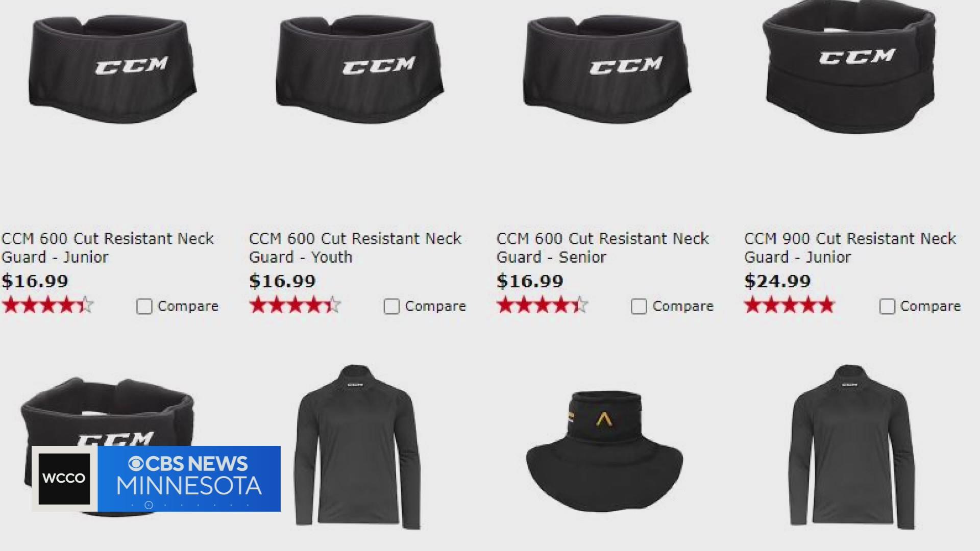Check Compare for CCM 900 Junior guard
This screenshot has height=551, width=980.
tap(887, 307)
